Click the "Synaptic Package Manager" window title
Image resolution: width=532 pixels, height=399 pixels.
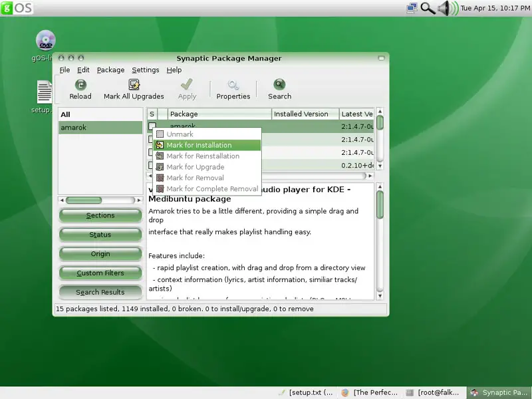(x=229, y=59)
